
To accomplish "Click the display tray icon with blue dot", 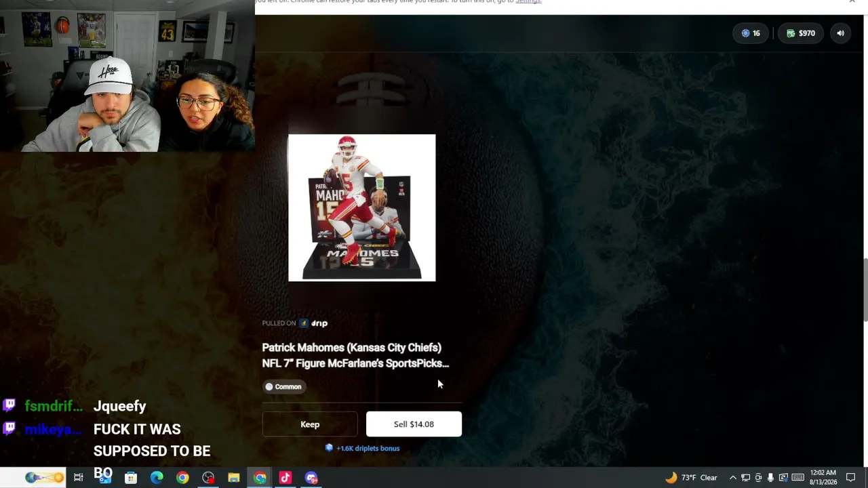I will click(783, 478).
